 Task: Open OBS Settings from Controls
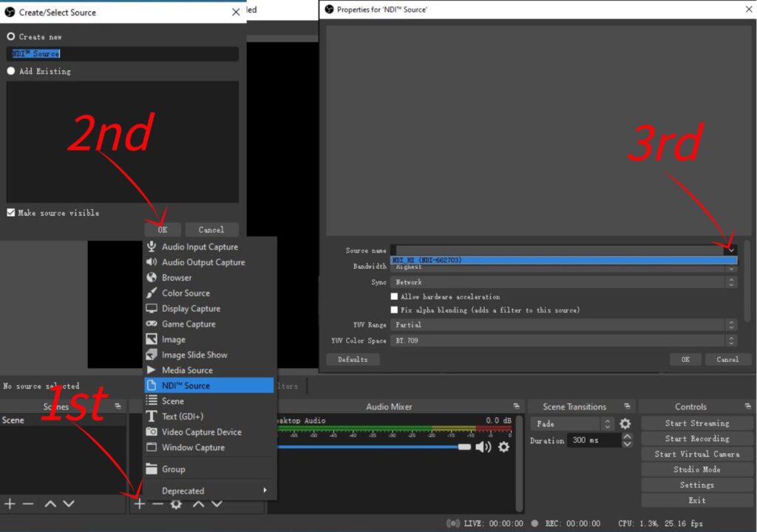697,485
